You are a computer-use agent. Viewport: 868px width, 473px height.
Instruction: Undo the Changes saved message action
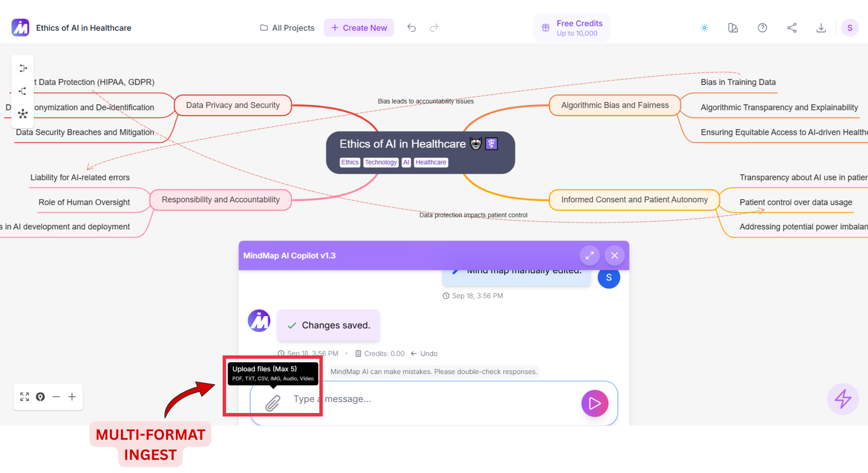[424, 353]
